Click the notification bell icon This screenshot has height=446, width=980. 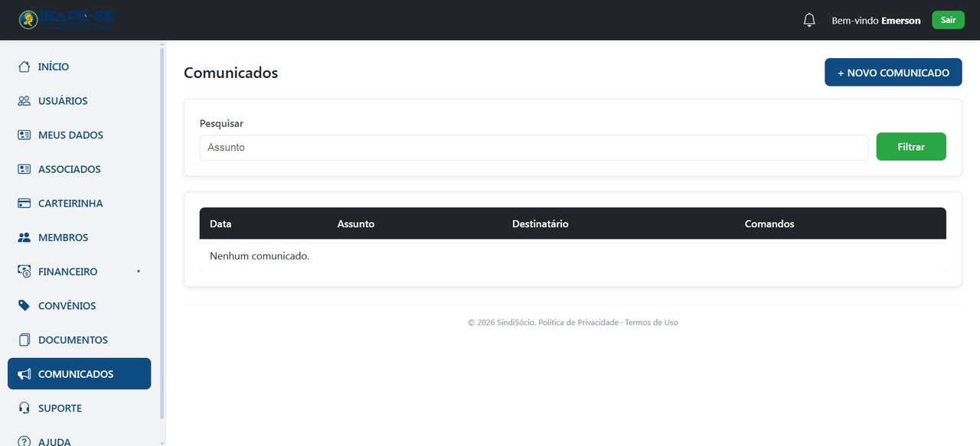809,20
